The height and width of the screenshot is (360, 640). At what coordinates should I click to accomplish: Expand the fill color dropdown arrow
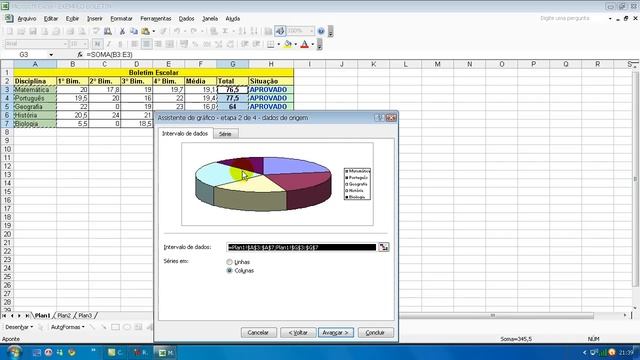tap(296, 44)
